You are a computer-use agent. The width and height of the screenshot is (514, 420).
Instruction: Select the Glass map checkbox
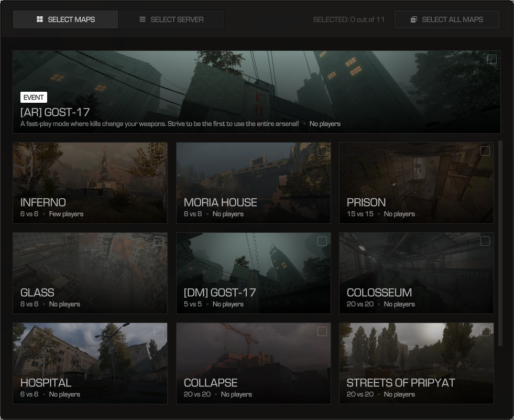coord(159,241)
